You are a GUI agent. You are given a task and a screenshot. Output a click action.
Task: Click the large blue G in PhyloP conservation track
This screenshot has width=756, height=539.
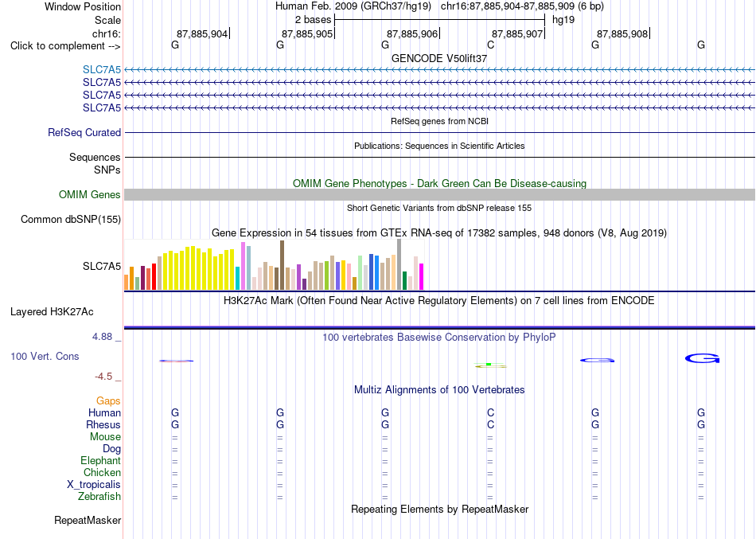pos(702,358)
